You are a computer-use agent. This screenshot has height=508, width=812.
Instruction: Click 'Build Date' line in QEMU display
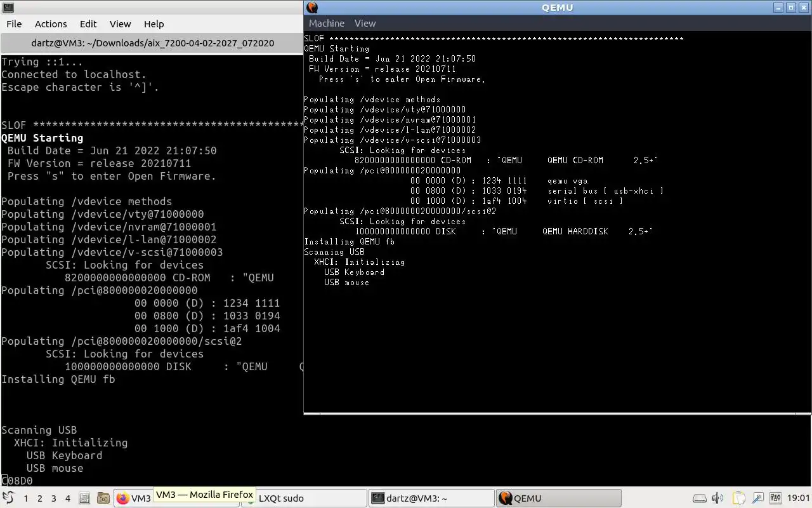pyautogui.click(x=392, y=58)
